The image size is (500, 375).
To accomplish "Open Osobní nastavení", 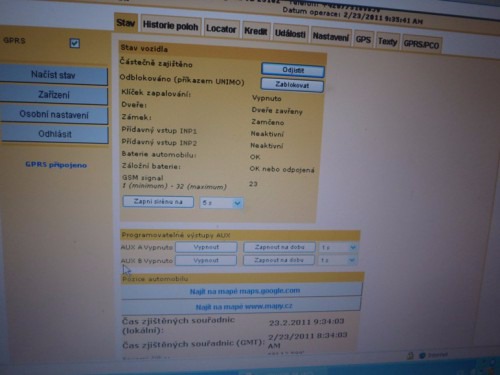I will tap(54, 115).
